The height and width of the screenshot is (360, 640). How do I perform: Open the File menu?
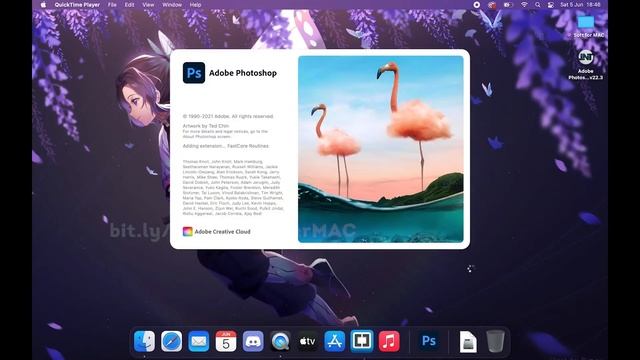point(112,5)
